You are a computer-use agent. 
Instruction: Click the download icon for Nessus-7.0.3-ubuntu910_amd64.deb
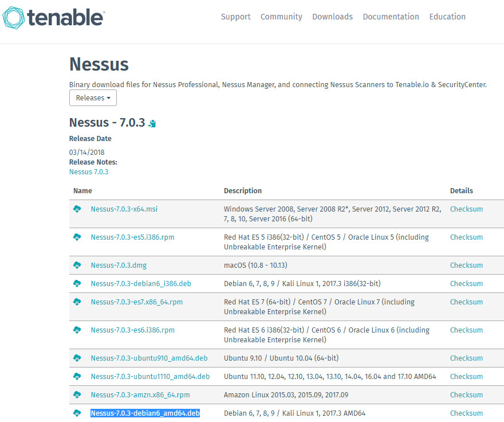click(77, 358)
